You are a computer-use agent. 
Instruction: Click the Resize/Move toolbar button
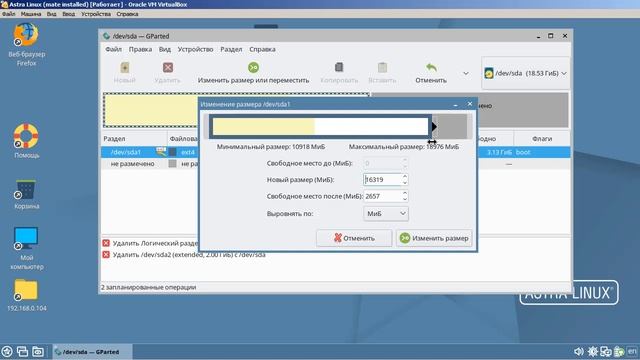point(253,73)
